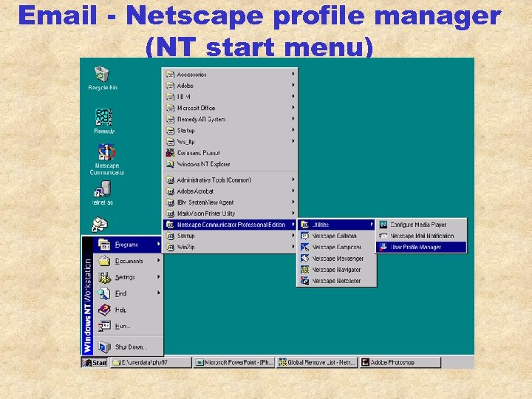Click the Help book icon in Start menu
The width and height of the screenshot is (532, 399).
click(x=104, y=310)
